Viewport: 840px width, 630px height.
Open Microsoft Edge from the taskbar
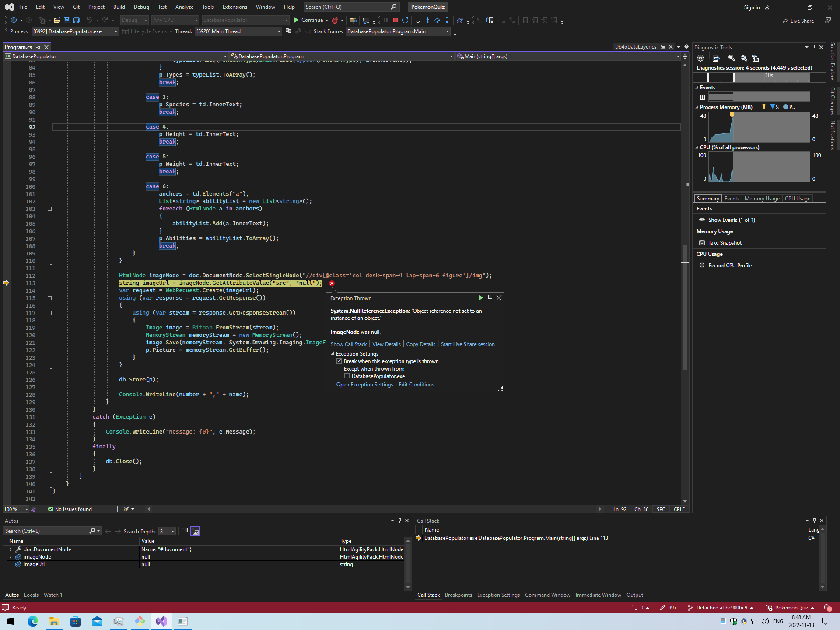(33, 621)
